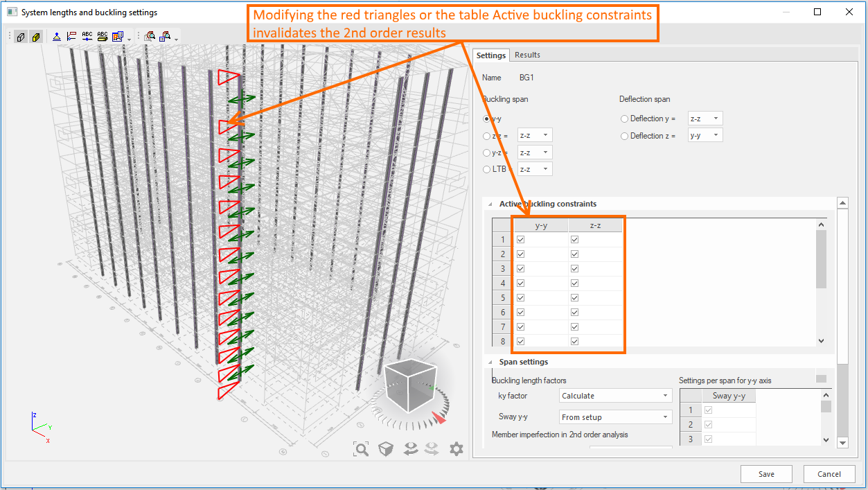Click the Cancel button

tap(829, 474)
